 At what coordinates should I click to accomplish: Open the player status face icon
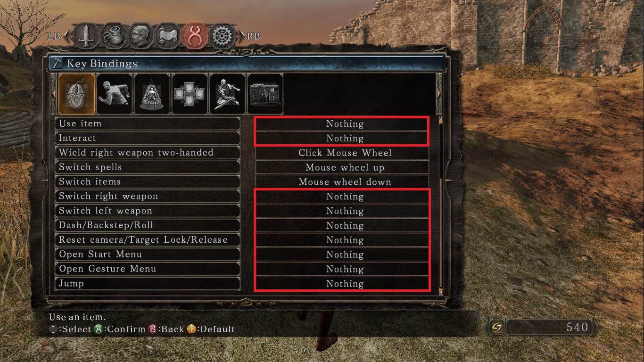coord(141,36)
